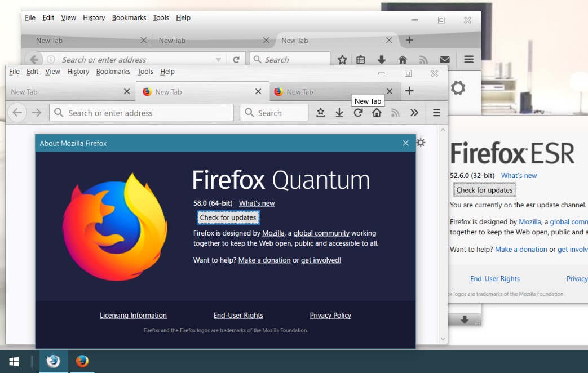This screenshot has width=588, height=373.
Task: Open the Privacy Policy link in the Quantum dialog
Action: 330,316
